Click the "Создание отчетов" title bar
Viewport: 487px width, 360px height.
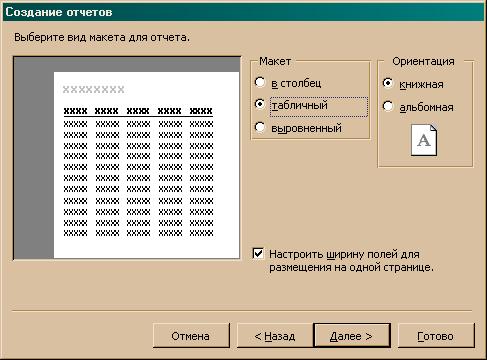click(243, 12)
